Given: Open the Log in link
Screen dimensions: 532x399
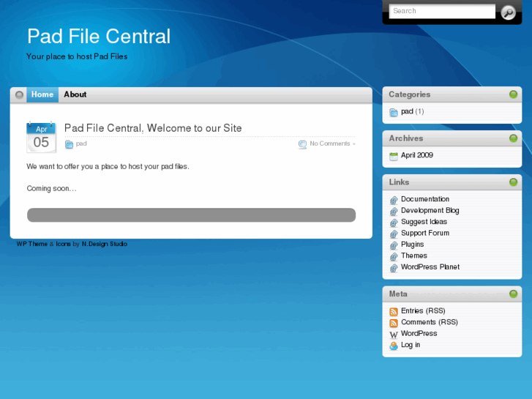Looking at the screenshot, I should 411,345.
